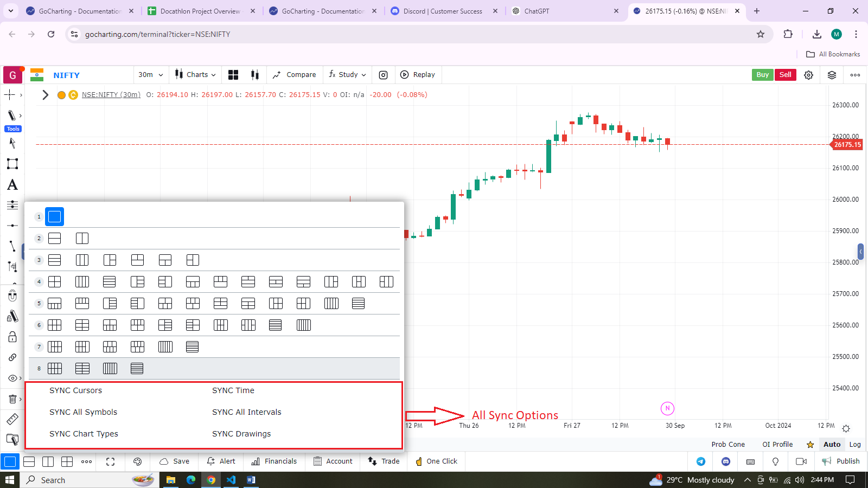The width and height of the screenshot is (868, 488).
Task: Toggle fullscreen mode in the bottom bar
Action: click(110, 461)
